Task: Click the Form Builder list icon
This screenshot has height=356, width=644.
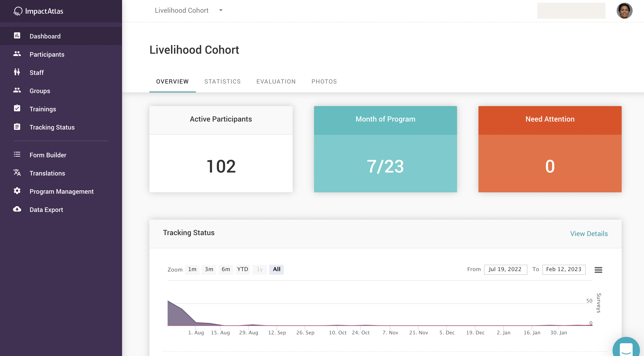Action: [17, 154]
